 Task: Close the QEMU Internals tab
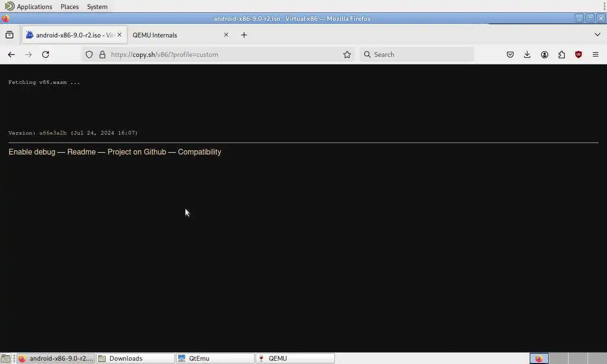pos(226,35)
